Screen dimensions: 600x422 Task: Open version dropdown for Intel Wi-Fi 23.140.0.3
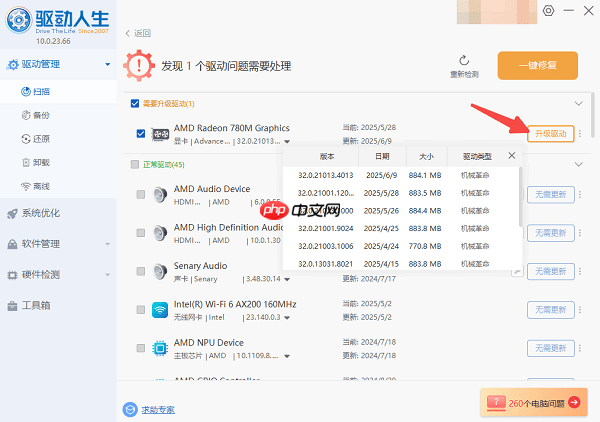[287, 318]
